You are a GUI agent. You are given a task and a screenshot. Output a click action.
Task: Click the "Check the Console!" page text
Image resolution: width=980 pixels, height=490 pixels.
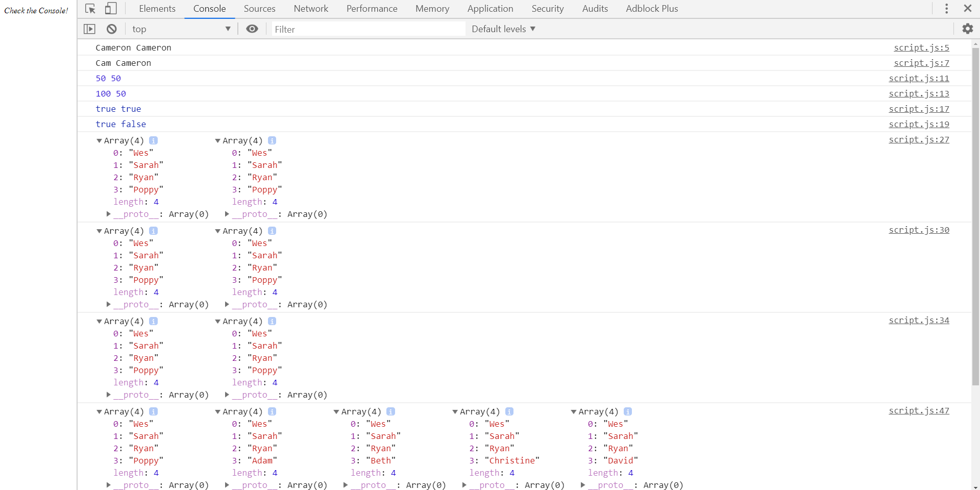click(x=36, y=10)
